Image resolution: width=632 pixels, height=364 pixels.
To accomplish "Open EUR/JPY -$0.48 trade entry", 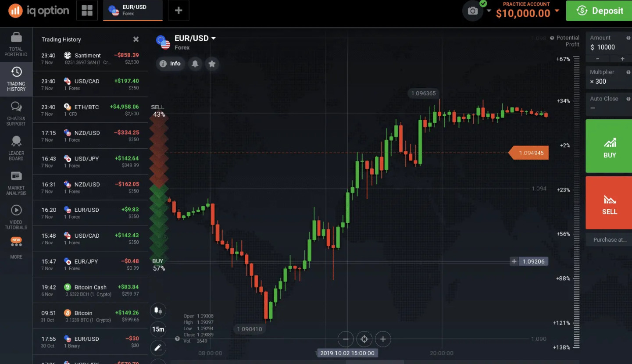I will click(90, 264).
